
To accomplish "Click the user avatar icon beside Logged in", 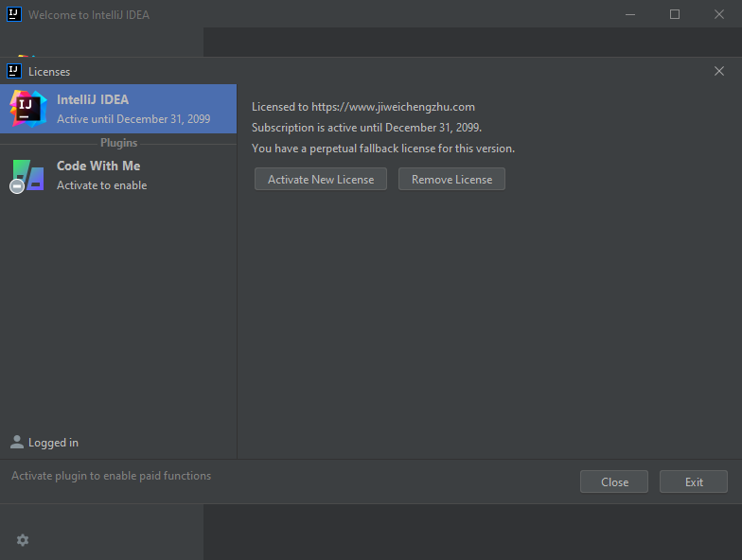I will (17, 442).
